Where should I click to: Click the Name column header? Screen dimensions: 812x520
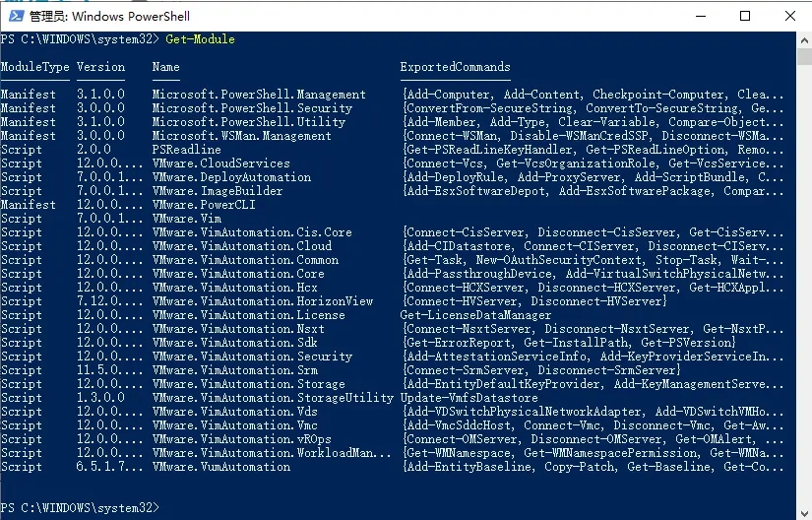[165, 67]
